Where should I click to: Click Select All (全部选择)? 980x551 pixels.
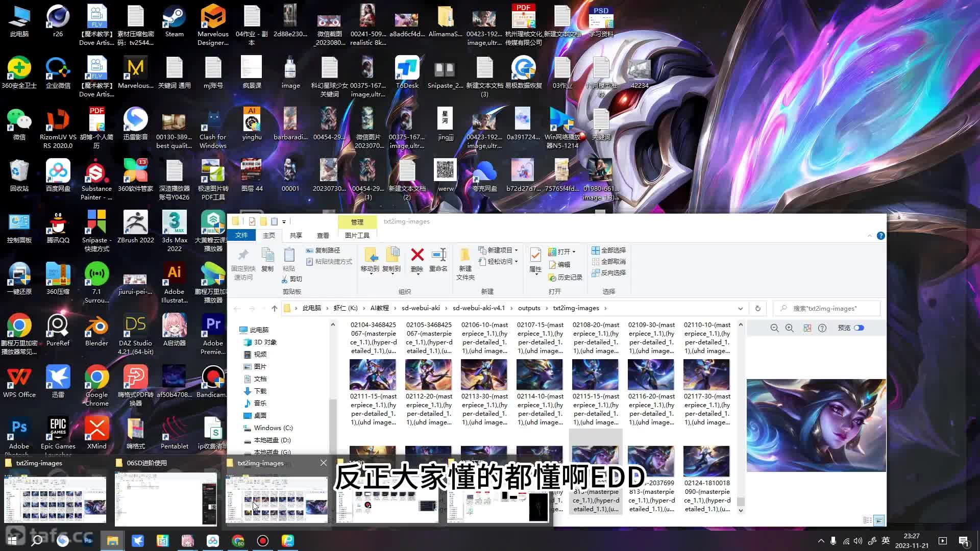[x=609, y=251]
